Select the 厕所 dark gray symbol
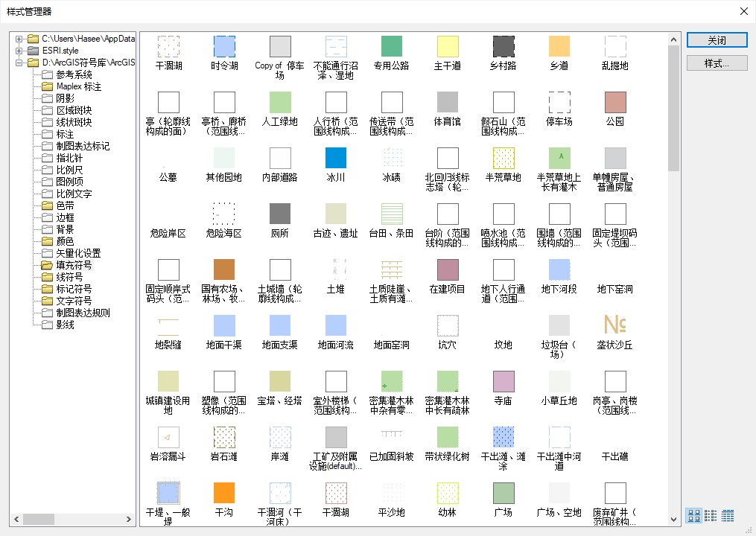Screen dimensions: 756x536 pyautogui.click(x=280, y=214)
